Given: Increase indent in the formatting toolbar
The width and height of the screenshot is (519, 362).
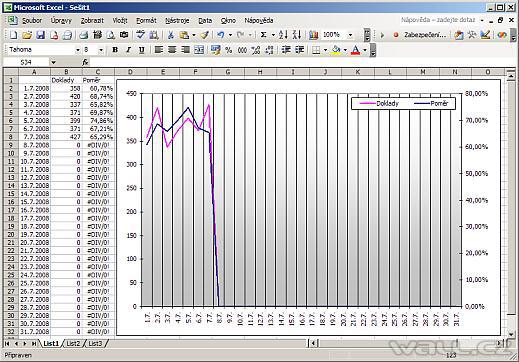Looking at the screenshot, I should pyautogui.click(x=299, y=50).
